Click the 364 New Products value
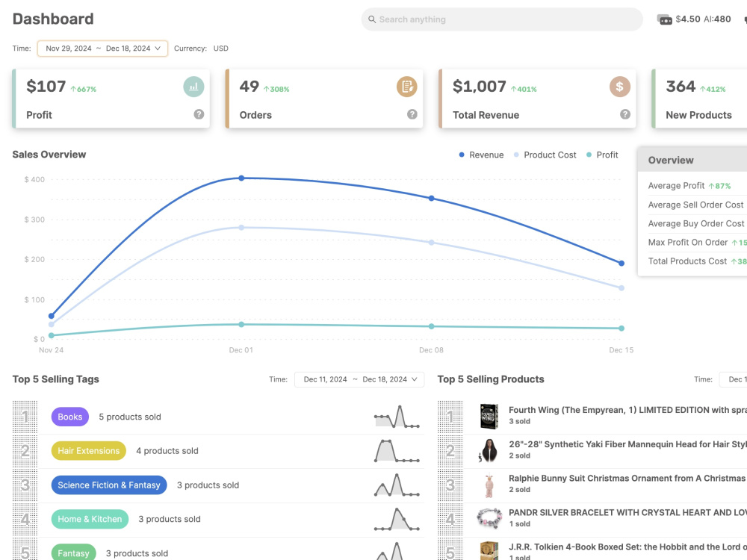The image size is (747, 560). click(x=681, y=87)
